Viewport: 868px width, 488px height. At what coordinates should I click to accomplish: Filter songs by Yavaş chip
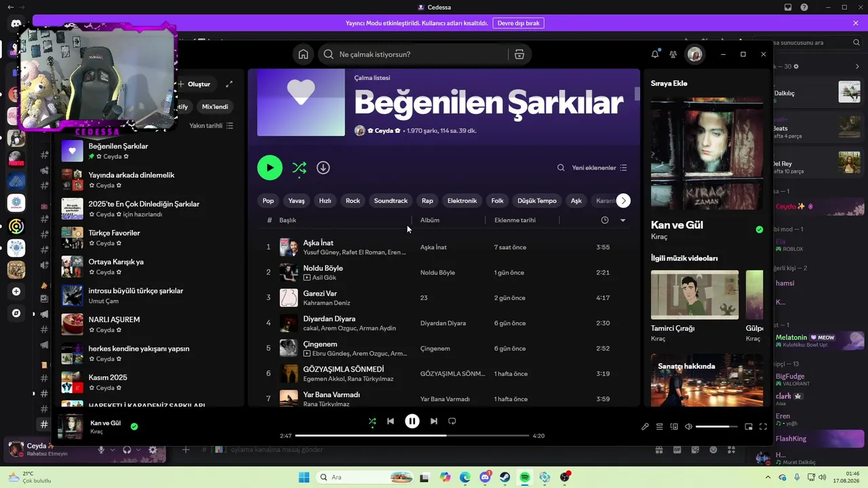tap(296, 201)
